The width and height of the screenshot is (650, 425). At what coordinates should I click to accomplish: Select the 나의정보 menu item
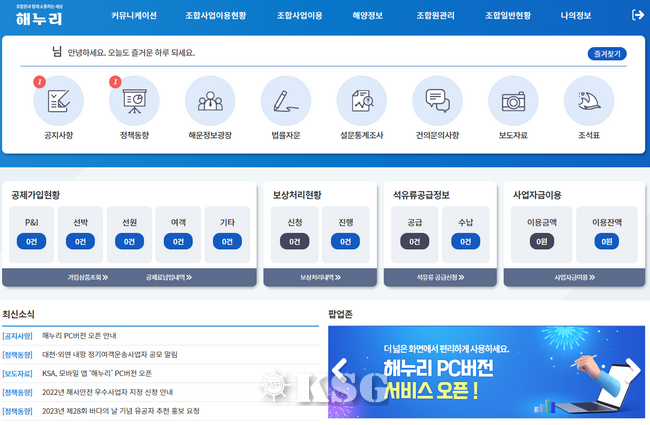575,16
